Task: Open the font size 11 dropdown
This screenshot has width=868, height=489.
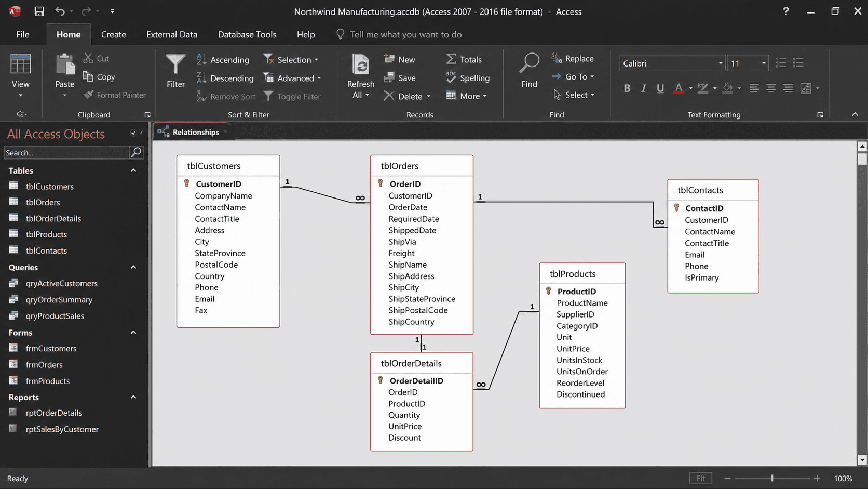Action: click(x=764, y=63)
